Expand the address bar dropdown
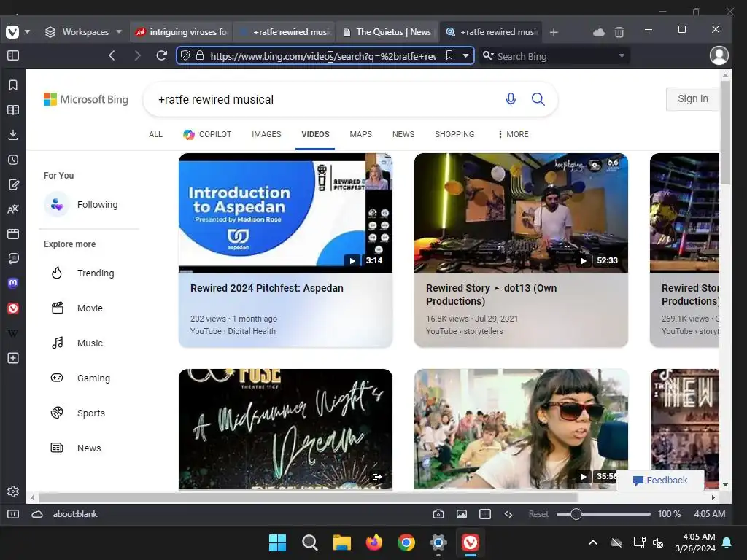Screen dimensions: 747x560 pos(465,55)
